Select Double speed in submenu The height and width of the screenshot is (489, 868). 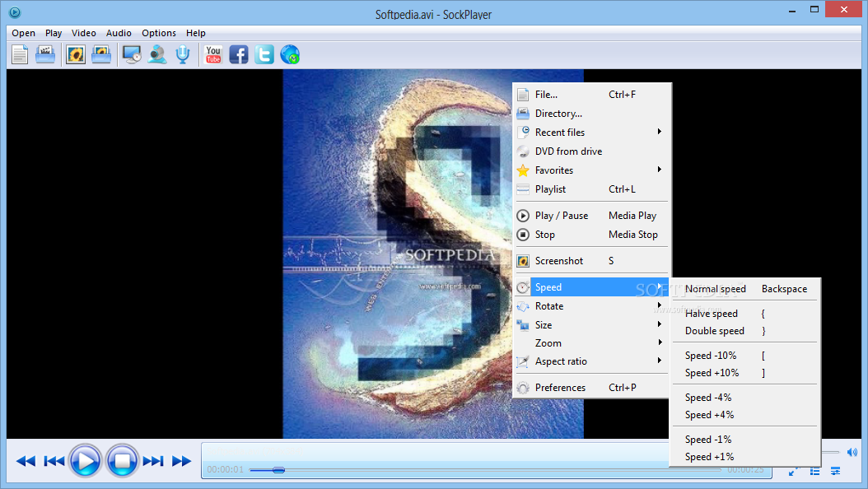pyautogui.click(x=745, y=331)
